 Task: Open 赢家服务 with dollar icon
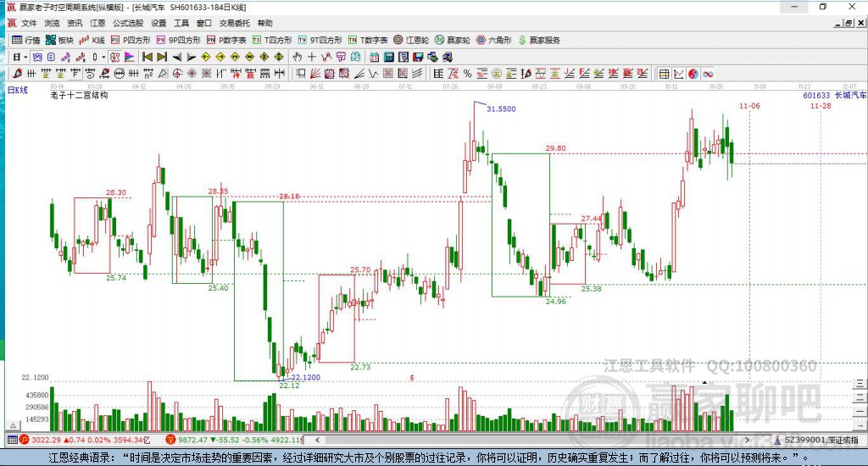[x=540, y=40]
